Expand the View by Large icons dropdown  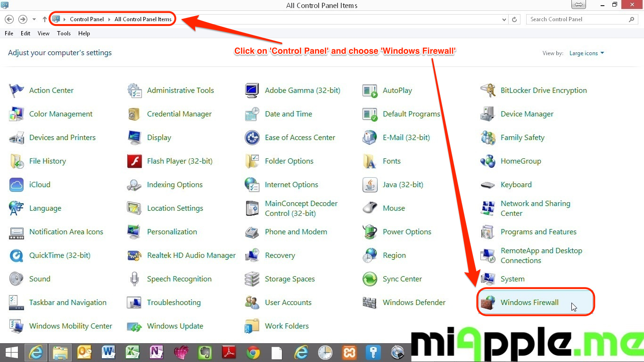pos(586,53)
